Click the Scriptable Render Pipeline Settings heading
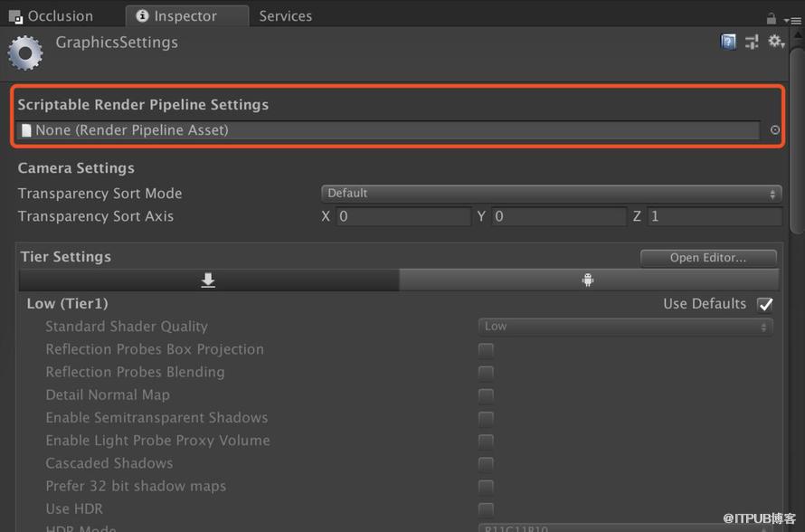 [x=143, y=105]
